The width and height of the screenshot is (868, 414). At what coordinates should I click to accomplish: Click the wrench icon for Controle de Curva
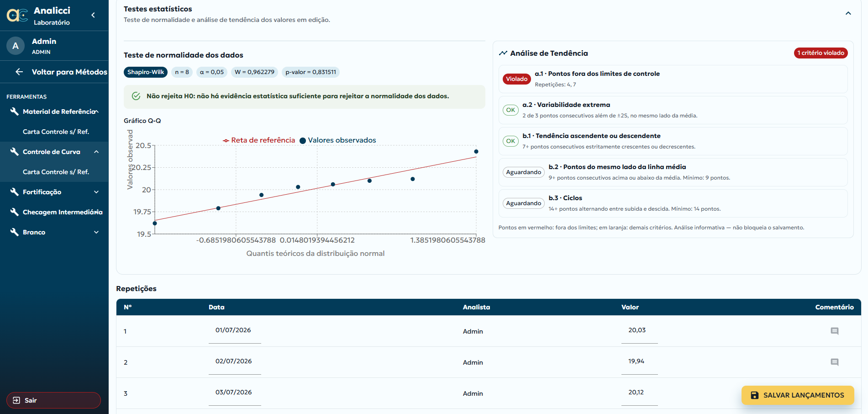(14, 152)
